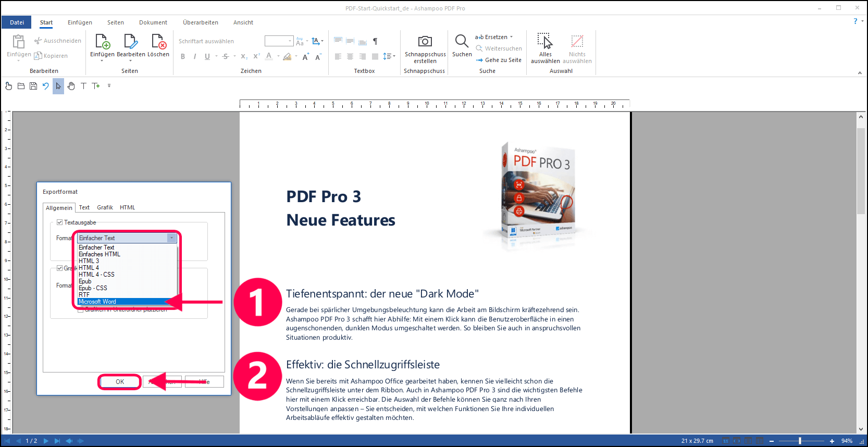The image size is (868, 447).
Task: Open the Datei menu
Action: [x=17, y=22]
